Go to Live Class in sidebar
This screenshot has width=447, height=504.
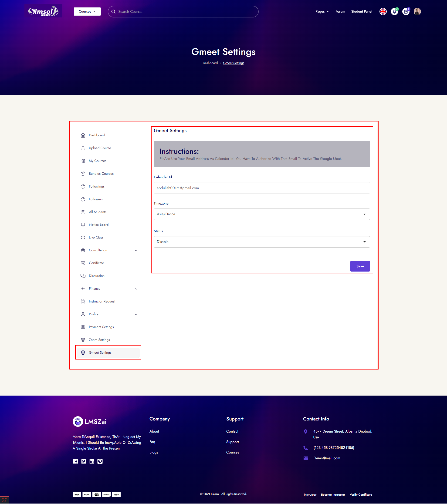coord(96,237)
